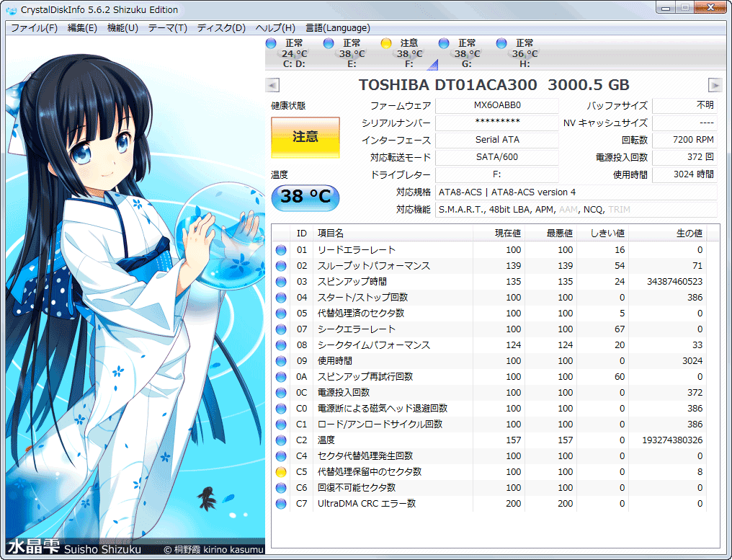Click status icon for ID 09 使用時間
The image size is (732, 560).
coord(281,361)
